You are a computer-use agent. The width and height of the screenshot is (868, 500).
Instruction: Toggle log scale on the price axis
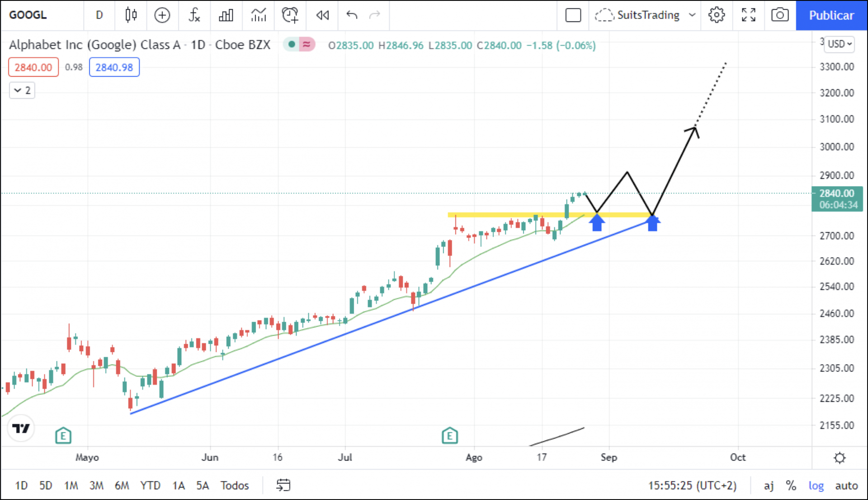click(x=816, y=486)
